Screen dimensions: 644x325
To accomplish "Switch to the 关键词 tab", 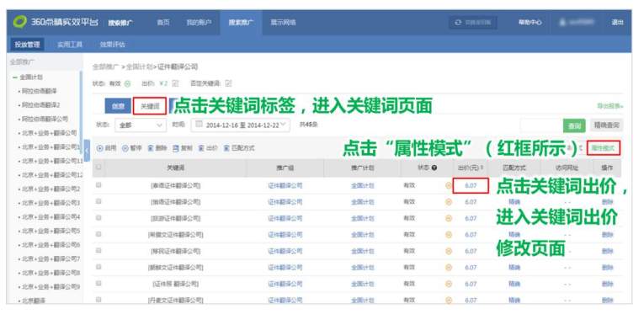I will pos(150,106).
